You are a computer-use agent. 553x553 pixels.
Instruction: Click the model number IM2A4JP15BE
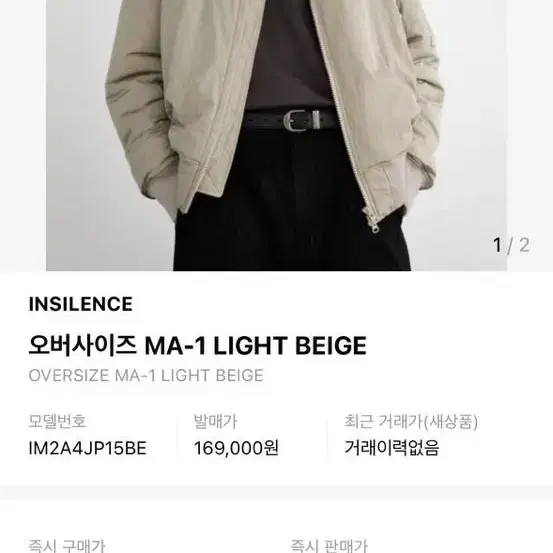(87, 449)
